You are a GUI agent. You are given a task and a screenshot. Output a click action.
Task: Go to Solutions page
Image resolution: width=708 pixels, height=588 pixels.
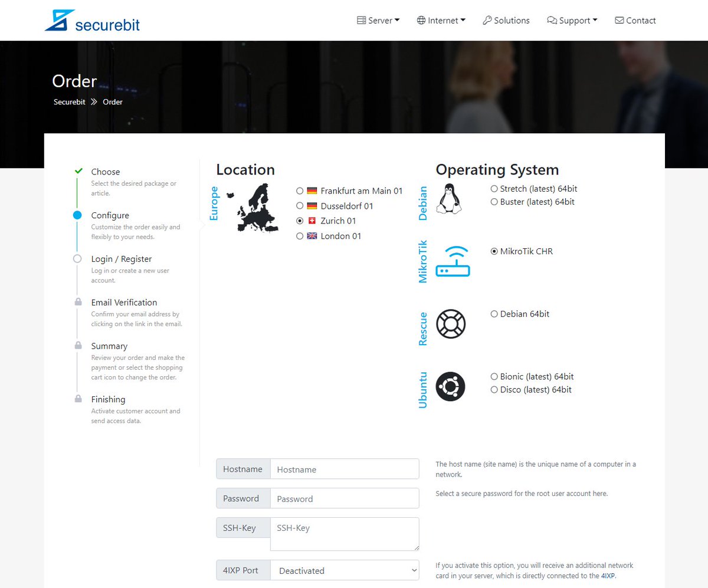coord(506,21)
